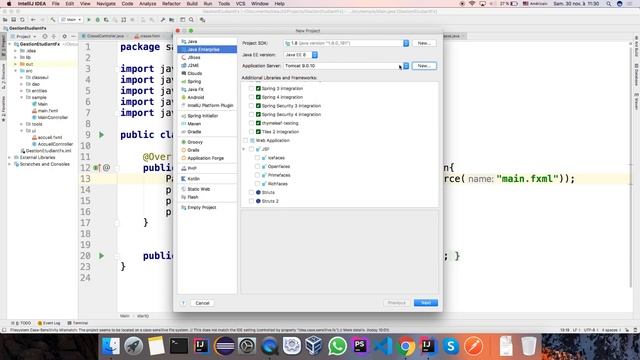Image resolution: width=640 pixels, height=360 pixels.
Task: Collapse the sample package in Project tree
Action: [22, 98]
